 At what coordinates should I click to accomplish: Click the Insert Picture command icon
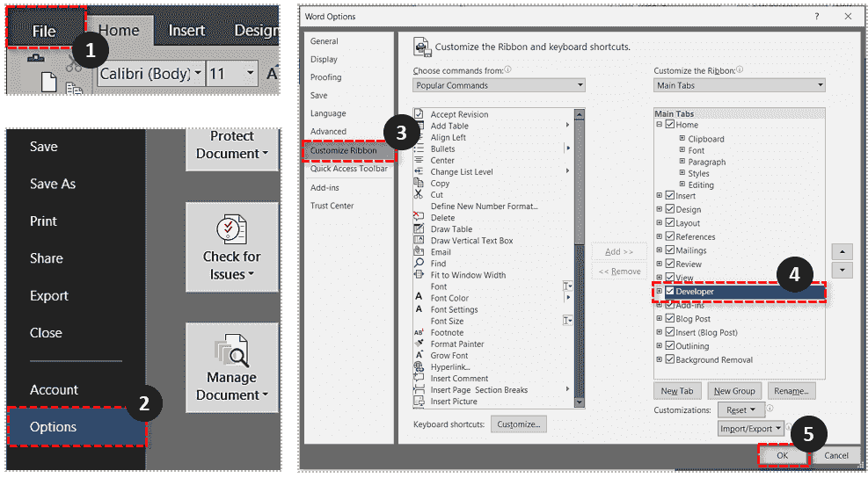(419, 401)
